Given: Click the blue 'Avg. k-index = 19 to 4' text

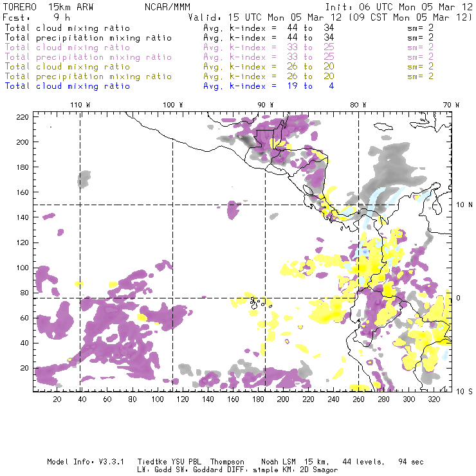Looking at the screenshot, I should pyautogui.click(x=269, y=86).
